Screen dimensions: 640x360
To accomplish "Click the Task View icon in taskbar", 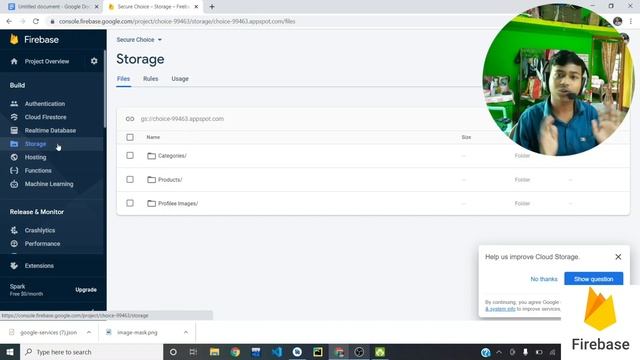I will [193, 352].
